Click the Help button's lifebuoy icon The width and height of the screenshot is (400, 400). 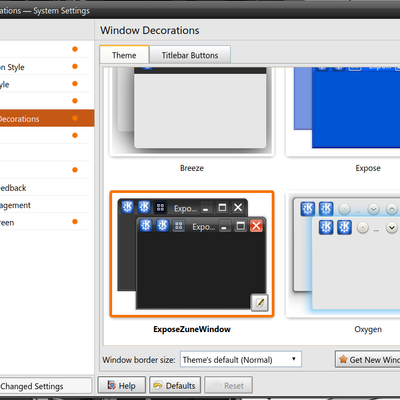pyautogui.click(x=112, y=385)
